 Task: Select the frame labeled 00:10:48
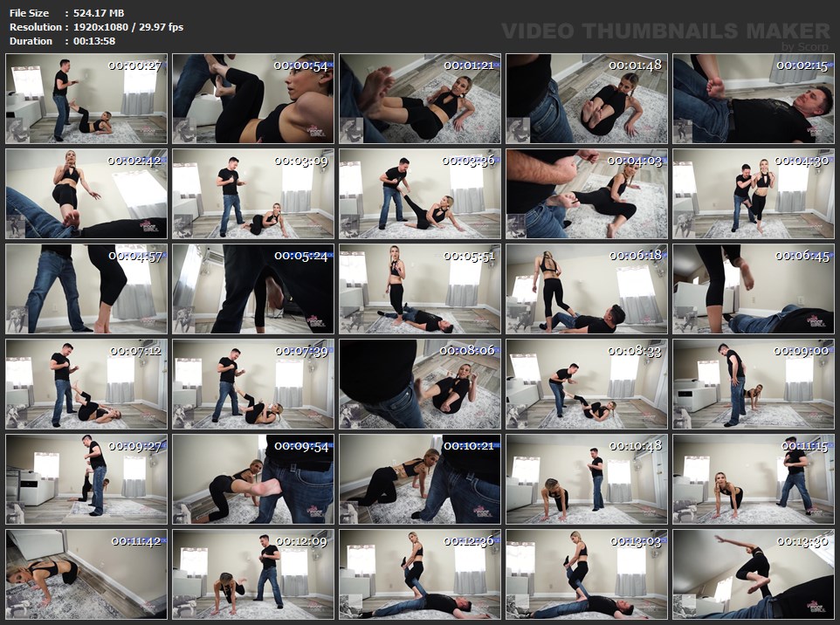tap(587, 479)
